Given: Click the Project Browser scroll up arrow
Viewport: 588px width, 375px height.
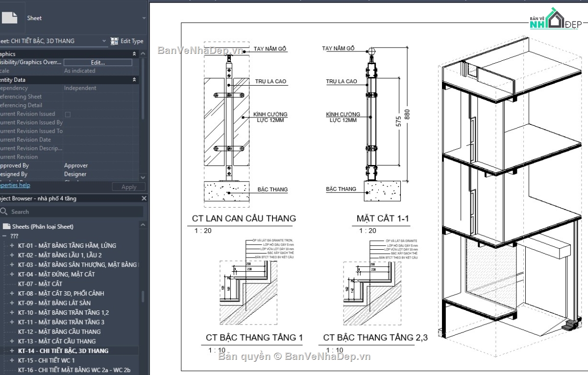Looking at the screenshot, I should pyautogui.click(x=143, y=225).
